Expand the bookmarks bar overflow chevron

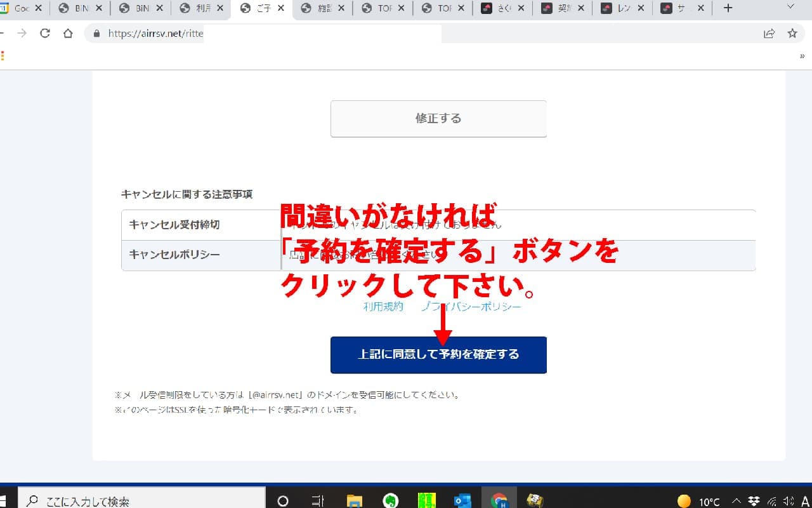[x=802, y=56]
